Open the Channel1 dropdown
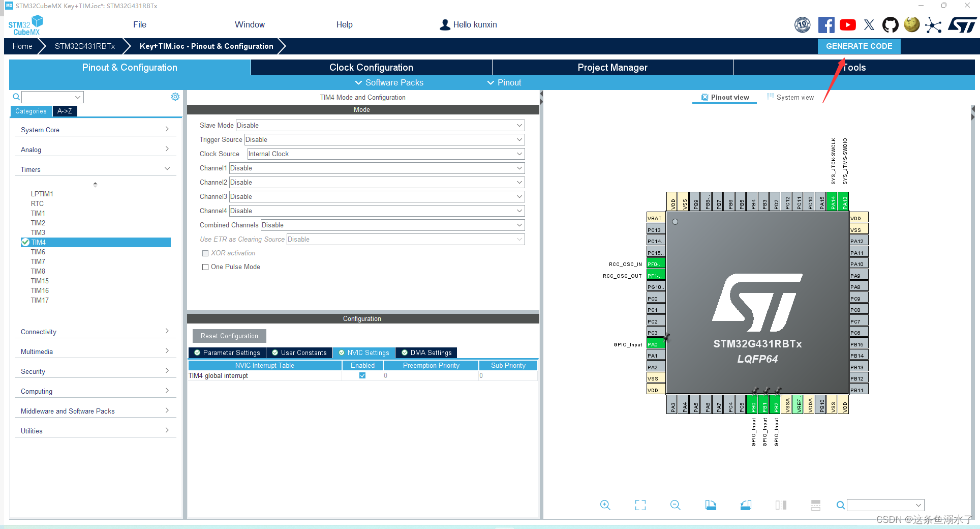980x529 pixels. tap(377, 168)
